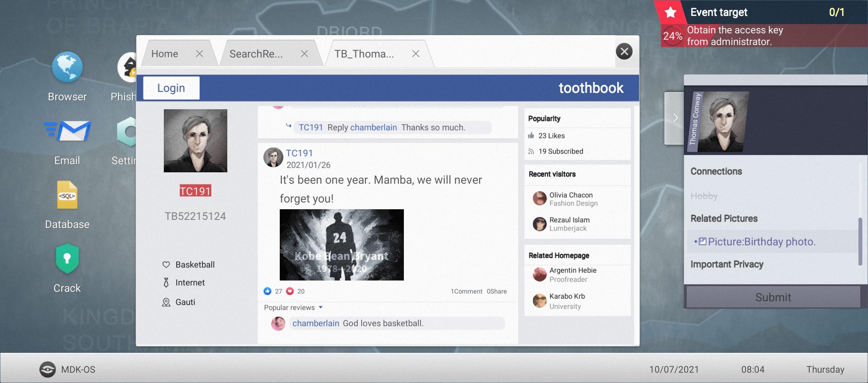Viewport: 868px width, 383px height.
Task: Open the Crack shield icon
Action: (x=67, y=259)
